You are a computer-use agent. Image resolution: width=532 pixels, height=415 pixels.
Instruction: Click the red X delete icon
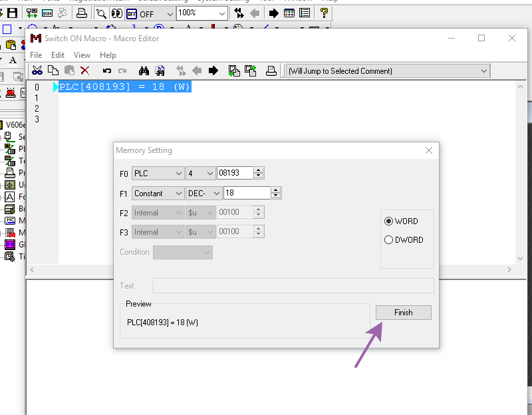point(85,70)
